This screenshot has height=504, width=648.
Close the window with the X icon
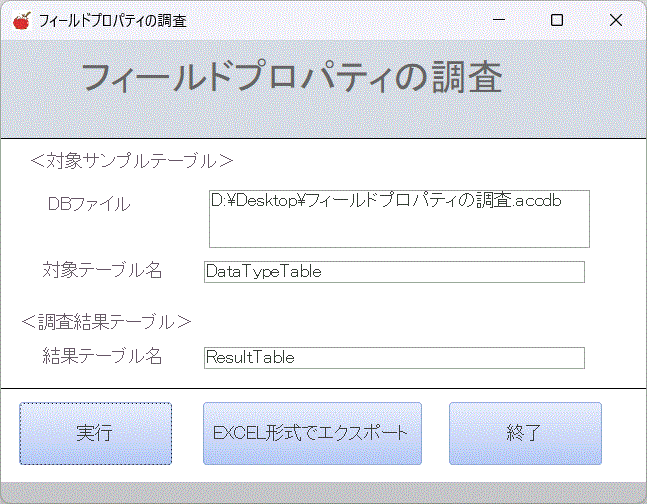(616, 20)
